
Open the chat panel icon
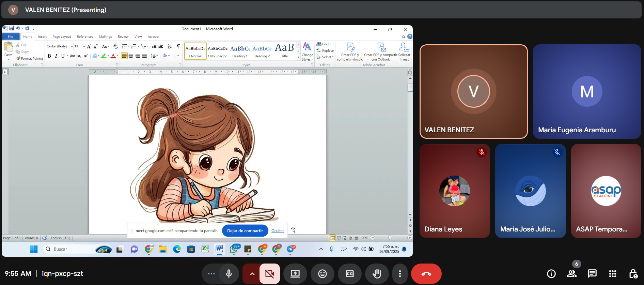[592, 274]
